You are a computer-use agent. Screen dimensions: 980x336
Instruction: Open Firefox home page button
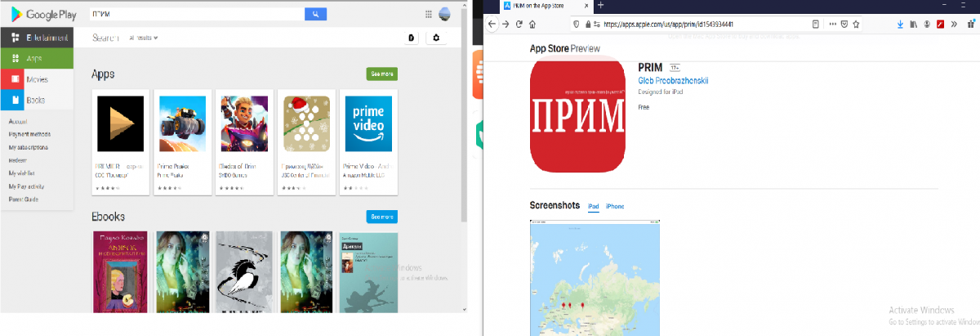pyautogui.click(x=532, y=25)
